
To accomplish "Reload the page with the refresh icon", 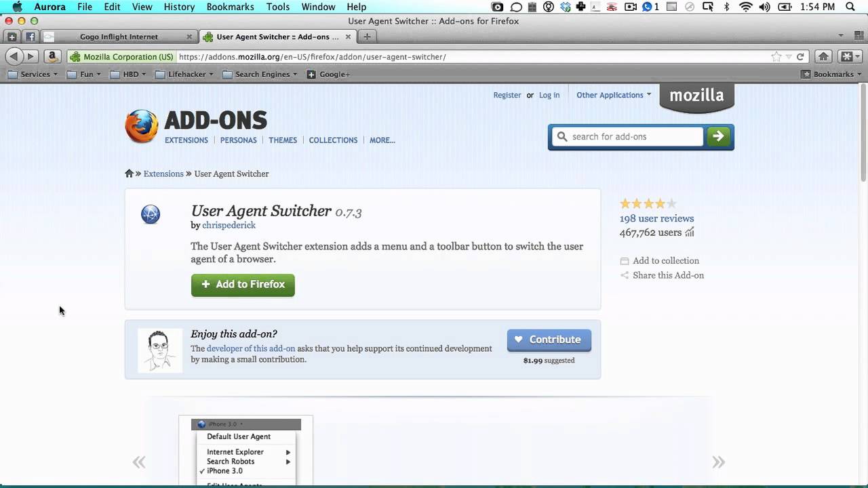I will click(800, 57).
